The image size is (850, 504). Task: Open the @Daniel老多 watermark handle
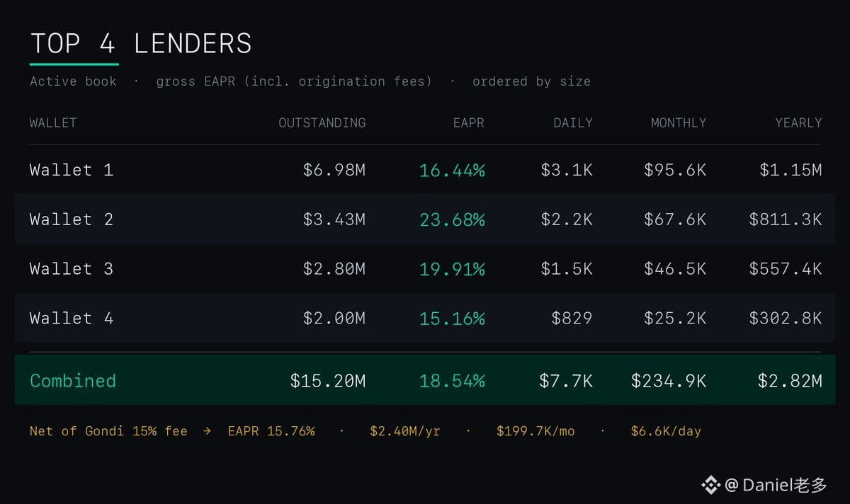pyautogui.click(x=776, y=485)
